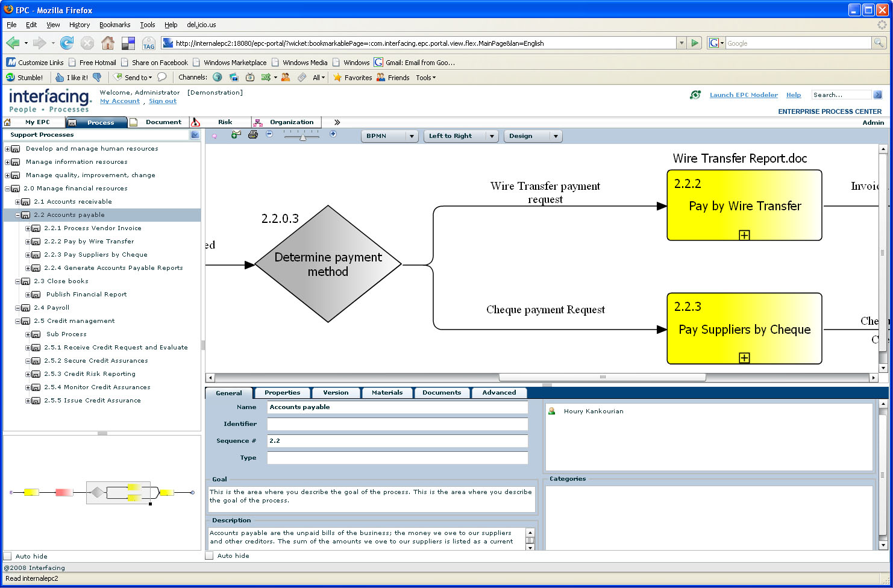The image size is (893, 588).
Task: Click the zoom in plus icon
Action: [333, 134]
